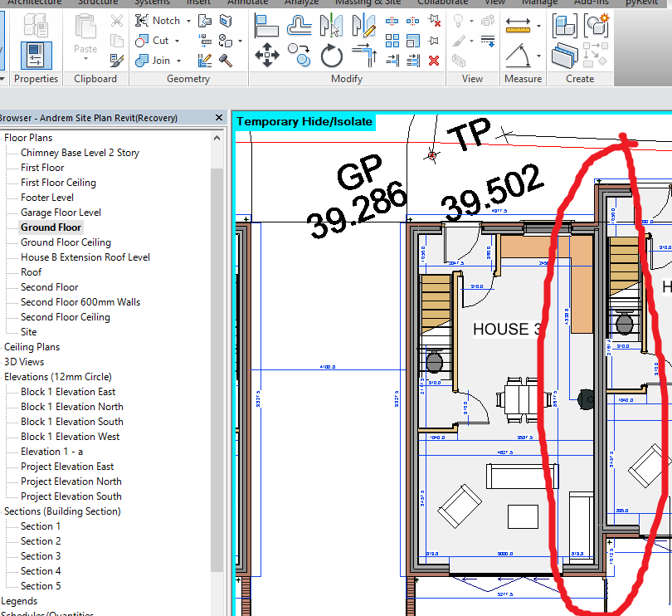Open the Site floor plan view
The height and width of the screenshot is (616, 672).
coord(29,332)
